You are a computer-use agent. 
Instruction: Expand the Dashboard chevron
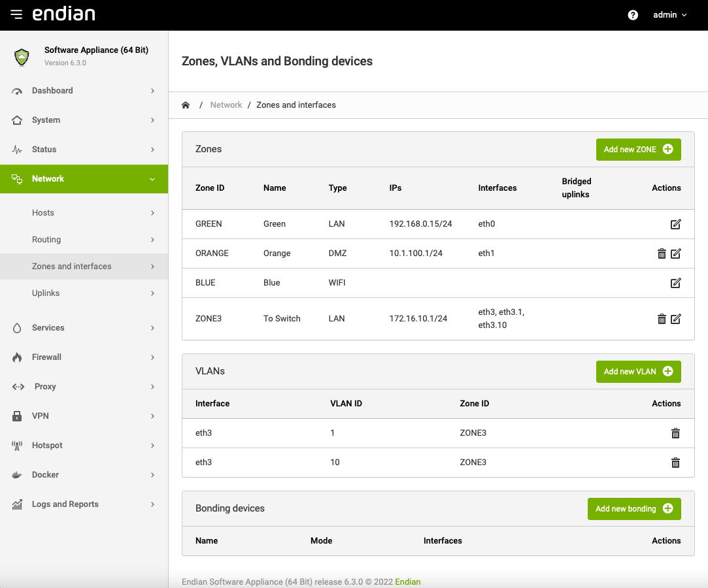tap(152, 91)
